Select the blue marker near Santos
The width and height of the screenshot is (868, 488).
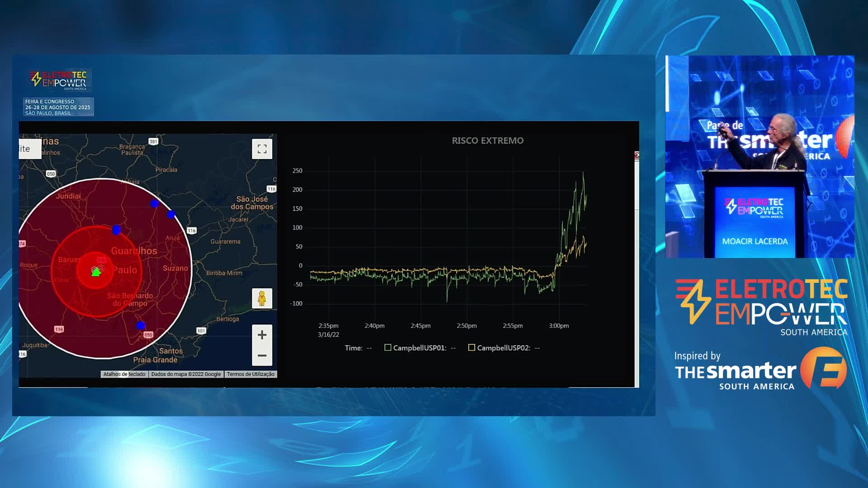pyautogui.click(x=141, y=325)
